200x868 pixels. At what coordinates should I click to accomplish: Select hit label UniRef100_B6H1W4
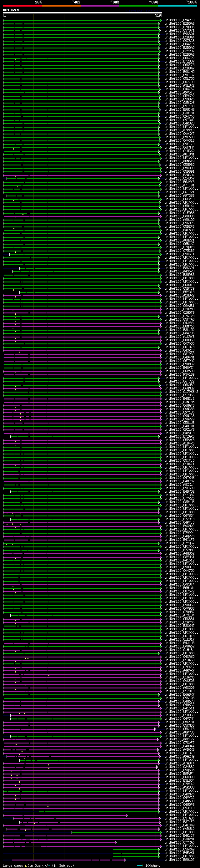[x=179, y=588]
